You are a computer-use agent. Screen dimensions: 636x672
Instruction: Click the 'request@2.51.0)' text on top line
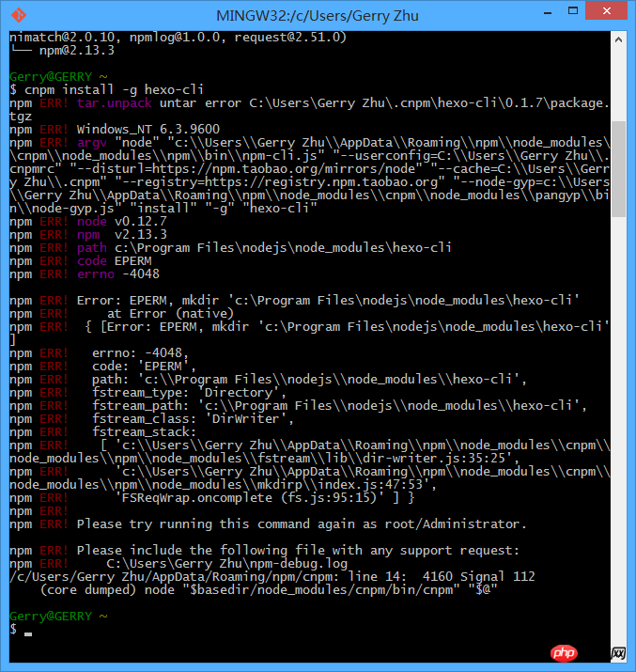(290, 38)
